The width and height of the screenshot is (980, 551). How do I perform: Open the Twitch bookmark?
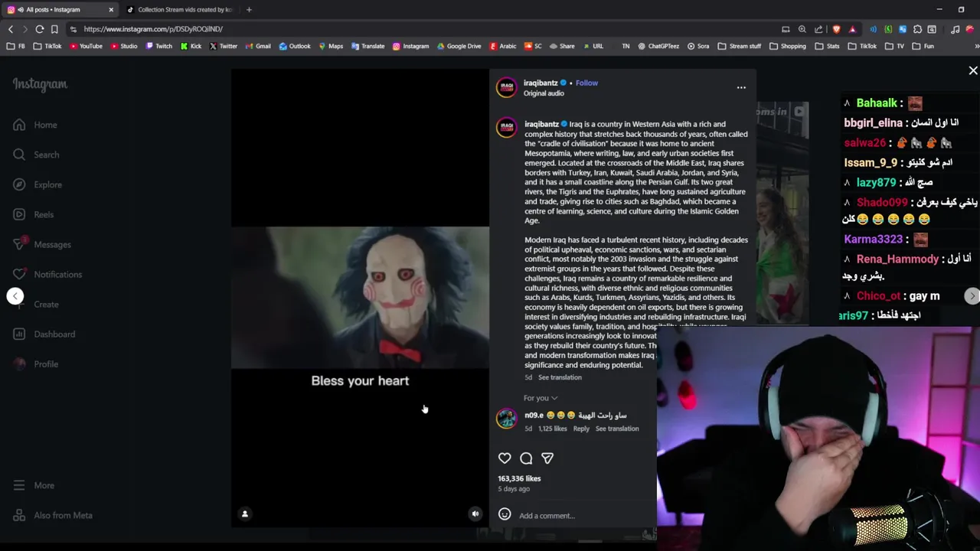(x=159, y=46)
